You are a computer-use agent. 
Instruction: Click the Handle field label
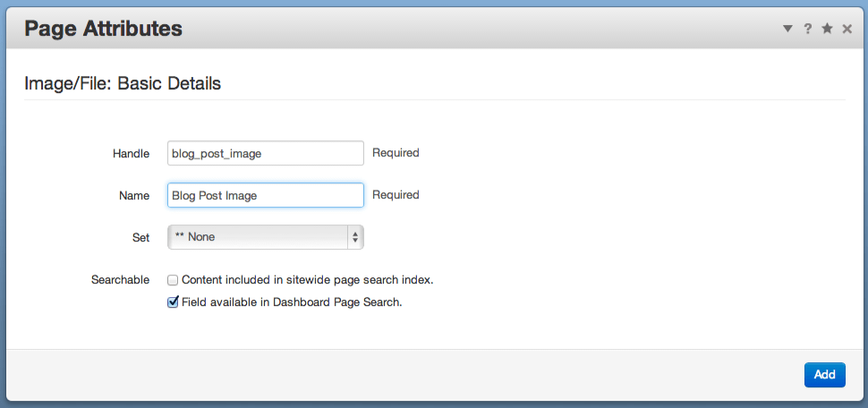coord(131,154)
